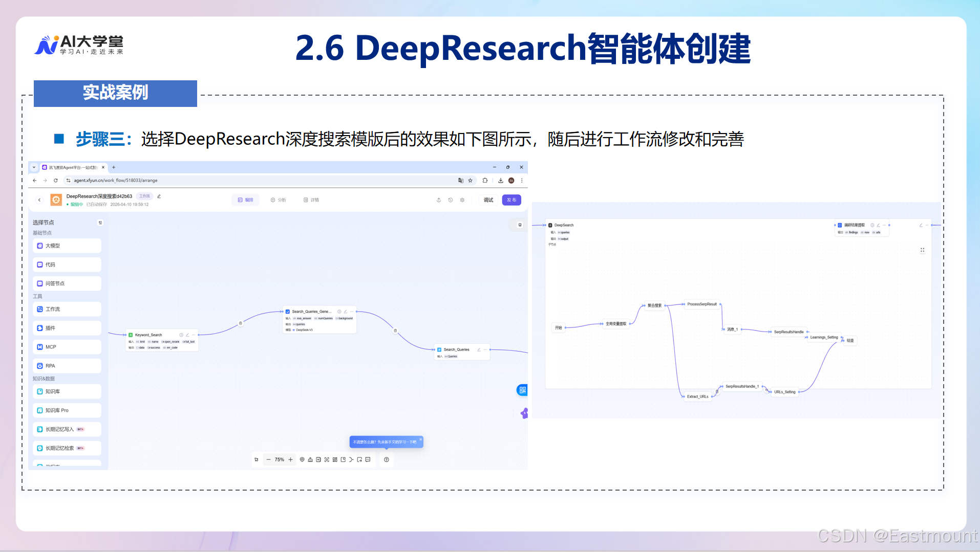Screen dimensions: 980x552
Task: Open workflow settings gear icon
Action: pyautogui.click(x=462, y=200)
